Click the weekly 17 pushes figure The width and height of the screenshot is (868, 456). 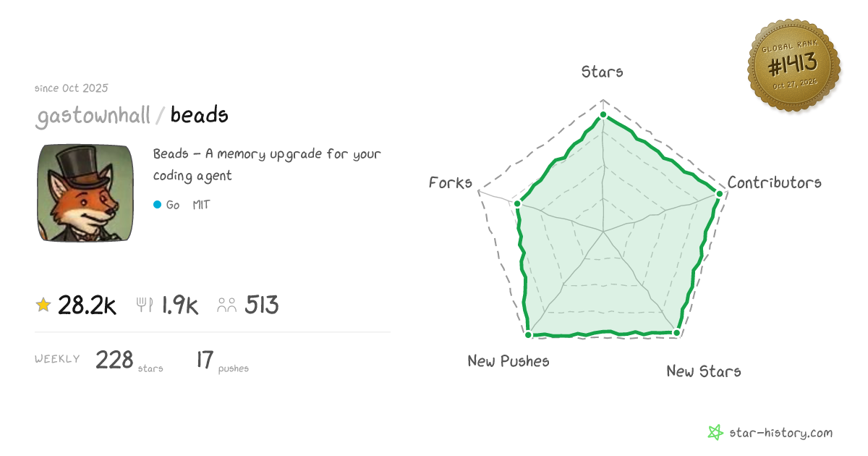coord(222,360)
